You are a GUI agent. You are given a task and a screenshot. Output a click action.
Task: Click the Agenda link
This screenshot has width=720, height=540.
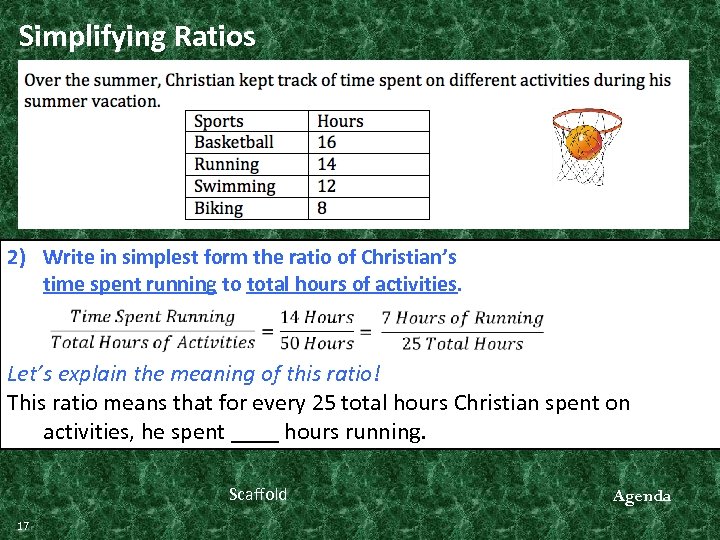click(641, 496)
